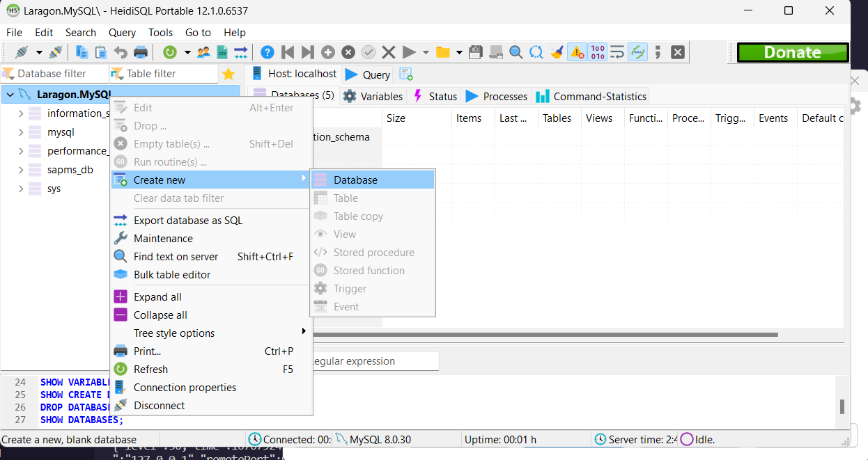Click the post changes checkmark icon
The width and height of the screenshot is (868, 460).
coord(369,52)
